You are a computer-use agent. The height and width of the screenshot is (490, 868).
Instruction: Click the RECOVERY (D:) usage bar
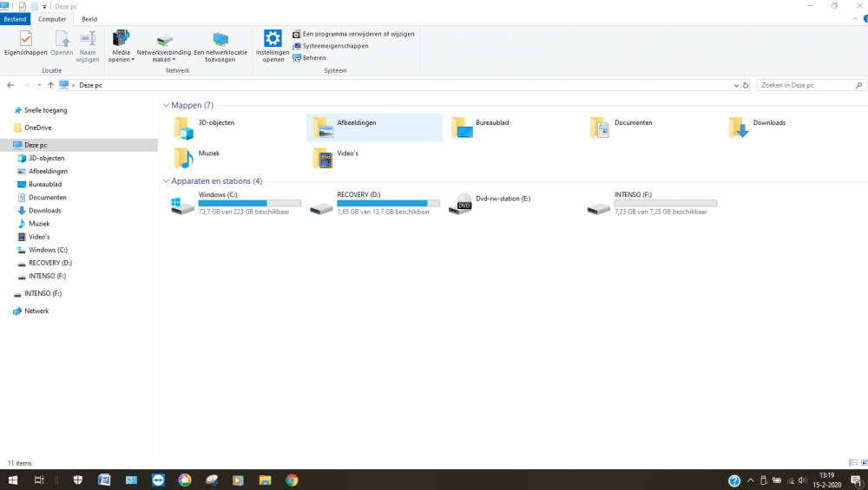click(388, 203)
